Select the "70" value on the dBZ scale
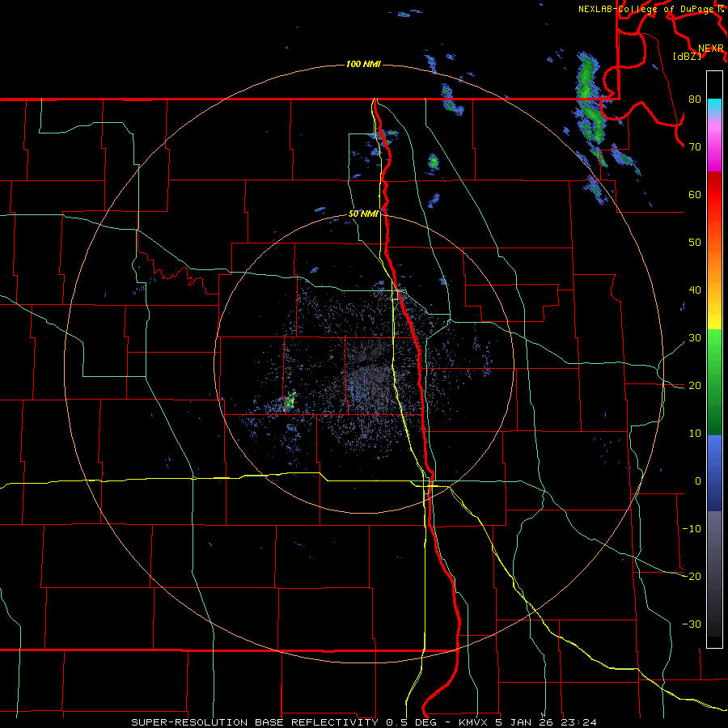 (695, 147)
